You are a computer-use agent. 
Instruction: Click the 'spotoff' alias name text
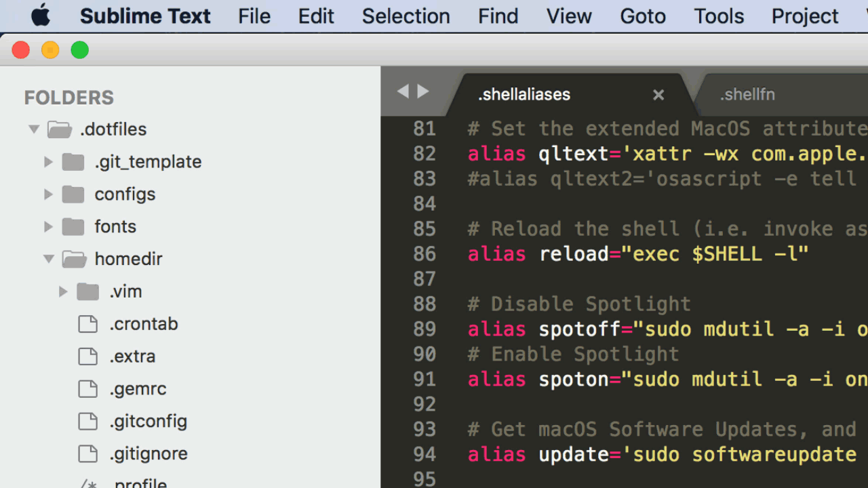[580, 329]
